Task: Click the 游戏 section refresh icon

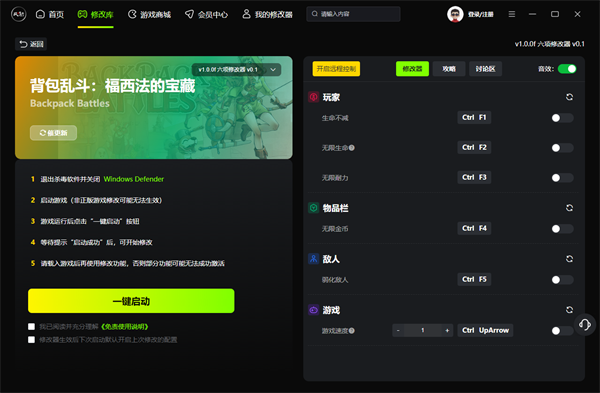Action: pos(569,310)
